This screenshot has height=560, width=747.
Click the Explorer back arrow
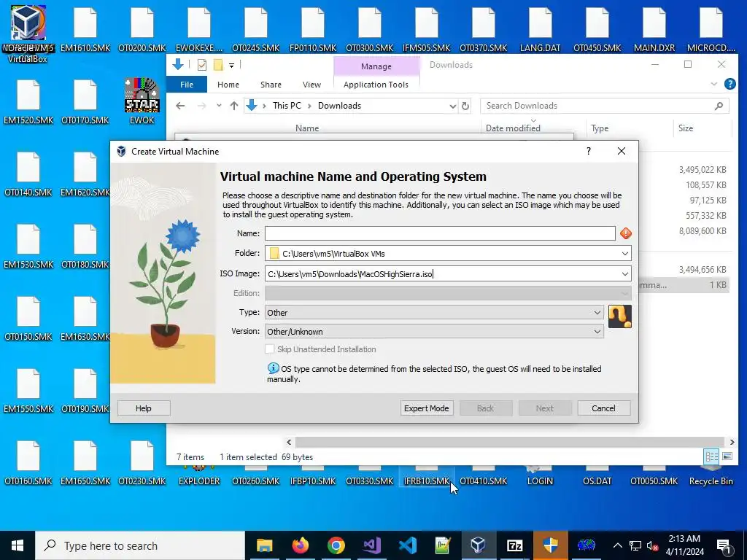point(180,106)
